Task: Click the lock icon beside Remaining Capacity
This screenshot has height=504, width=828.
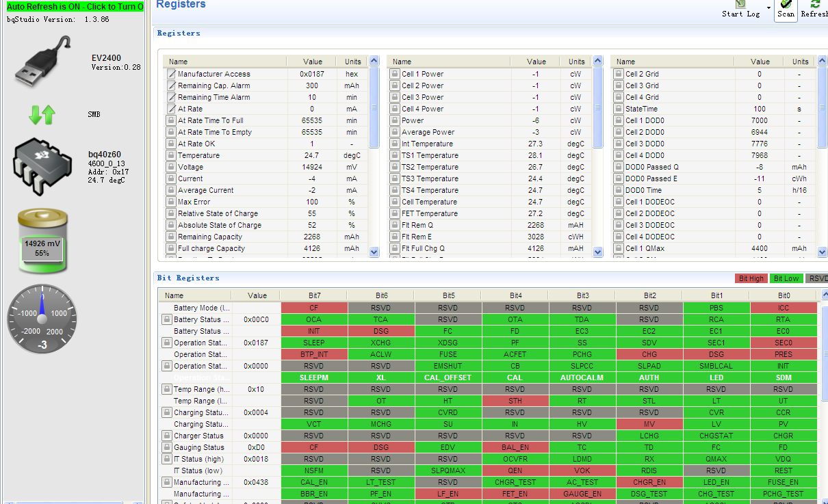Action: click(x=171, y=237)
